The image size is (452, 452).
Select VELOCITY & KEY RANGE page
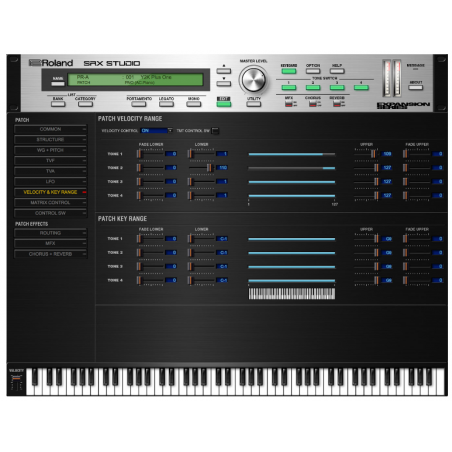point(50,192)
